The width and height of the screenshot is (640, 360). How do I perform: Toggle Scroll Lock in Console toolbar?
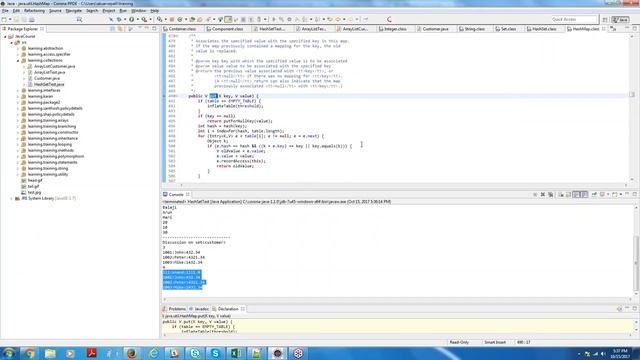point(569,195)
